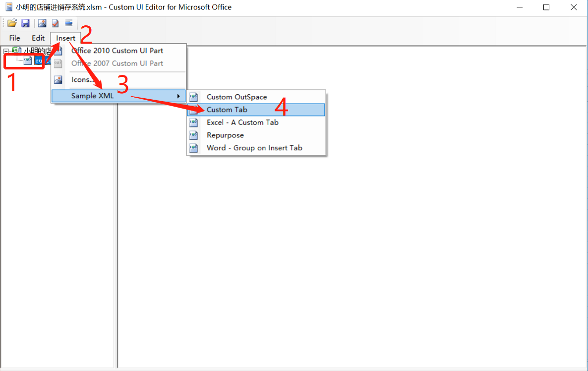588x371 pixels.
Task: Click the Save toolbar icon
Action: coord(25,23)
